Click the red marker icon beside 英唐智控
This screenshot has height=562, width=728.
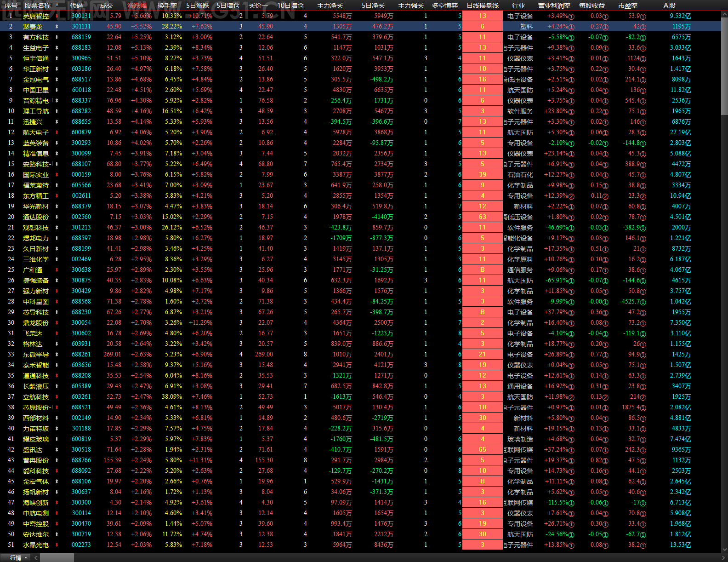pyautogui.click(x=57, y=16)
